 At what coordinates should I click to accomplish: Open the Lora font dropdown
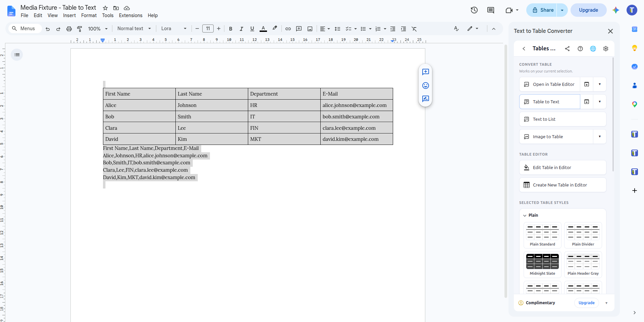174,29
